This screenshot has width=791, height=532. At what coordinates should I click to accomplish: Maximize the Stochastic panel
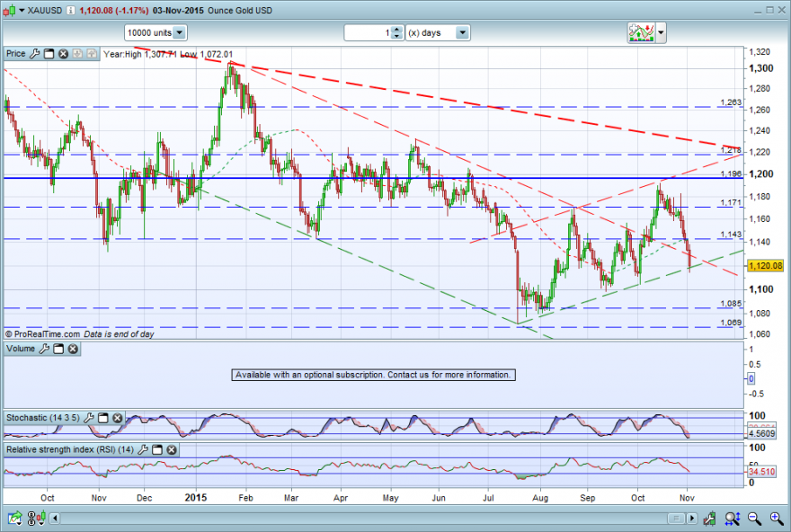point(102,418)
